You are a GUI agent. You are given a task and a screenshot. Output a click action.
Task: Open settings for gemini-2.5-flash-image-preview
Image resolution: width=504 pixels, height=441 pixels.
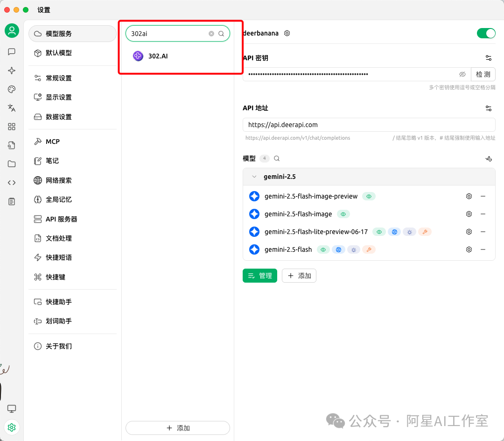point(469,196)
